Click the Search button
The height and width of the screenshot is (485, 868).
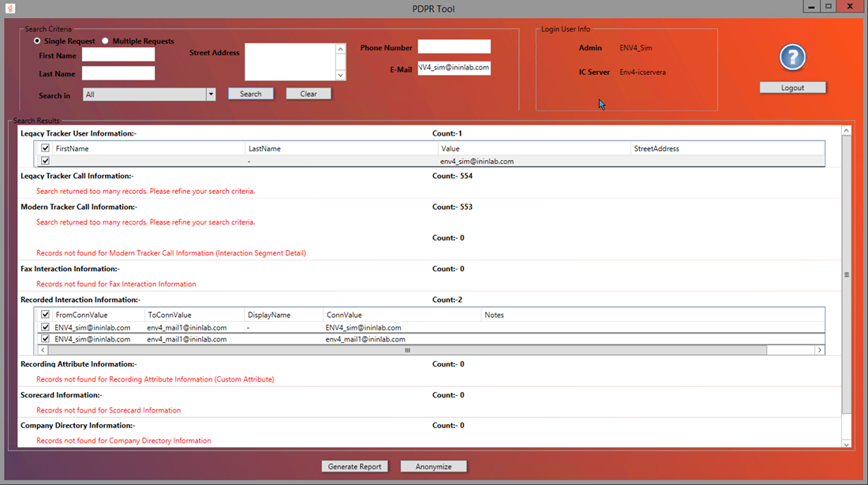251,94
